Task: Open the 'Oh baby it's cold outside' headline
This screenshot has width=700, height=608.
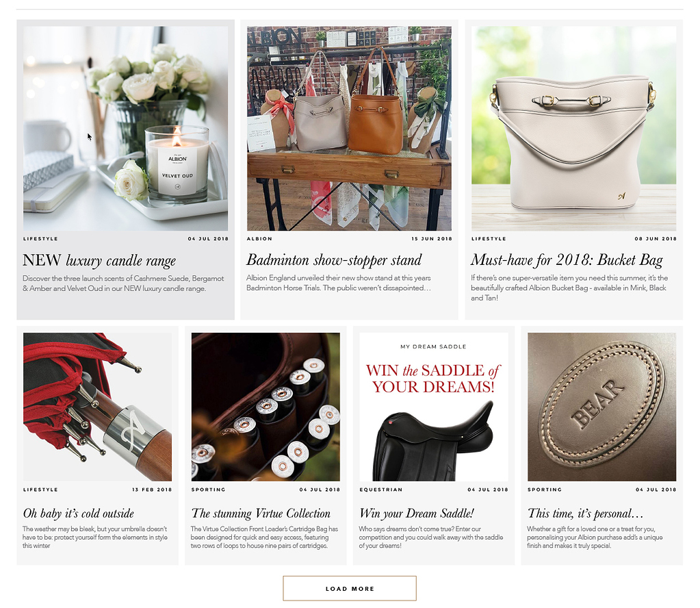Action: pyautogui.click(x=79, y=514)
